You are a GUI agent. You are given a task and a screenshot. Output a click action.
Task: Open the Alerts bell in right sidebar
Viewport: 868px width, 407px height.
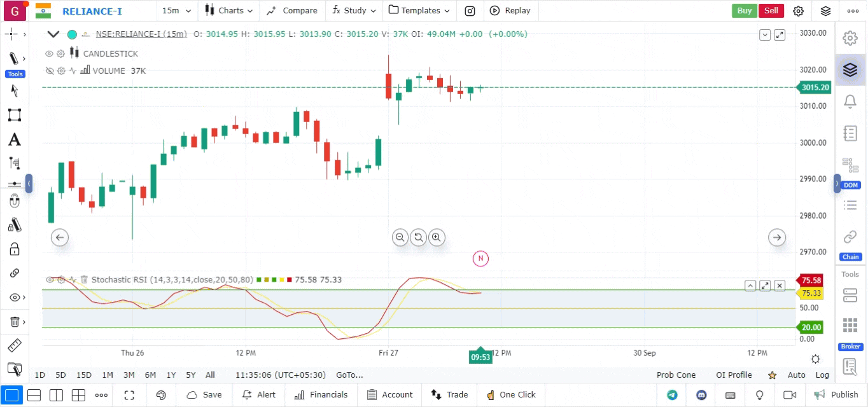[850, 101]
